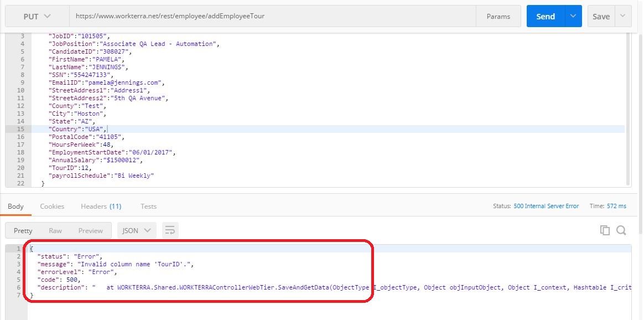The height and width of the screenshot is (320, 644).
Task: Switch to the Raw response view
Action: [x=55, y=230]
